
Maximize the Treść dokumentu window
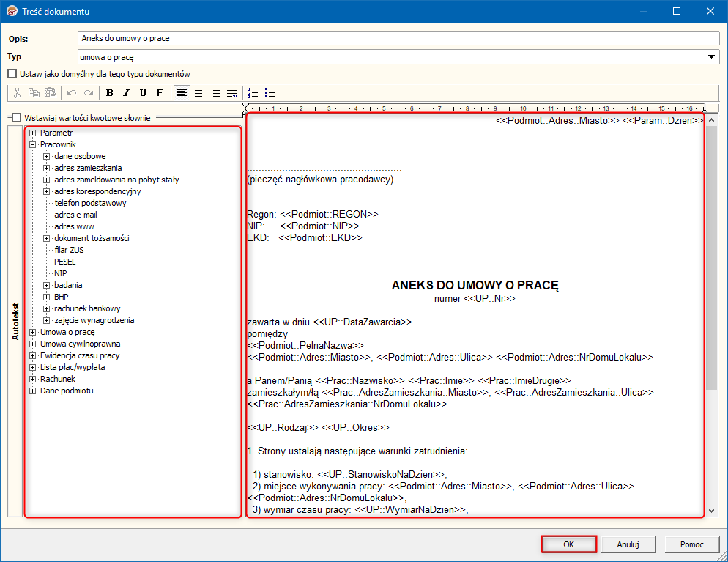(x=677, y=11)
